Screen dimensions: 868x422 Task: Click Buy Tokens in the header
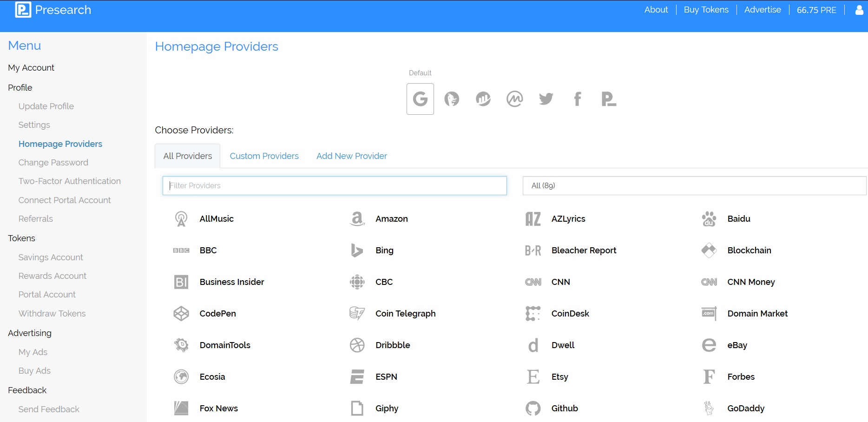[x=706, y=10]
